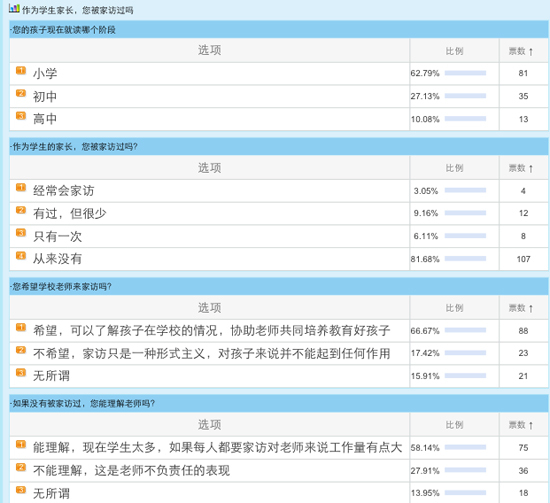This screenshot has width=550, height=503.
Task: Click orange number 2 badge beside 初中
Action: (21, 93)
